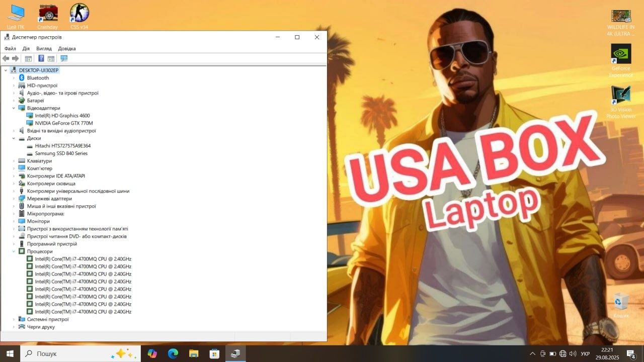The width and height of the screenshot is (644, 362).
Task: Click the Meet Now tray icon
Action: (543, 353)
